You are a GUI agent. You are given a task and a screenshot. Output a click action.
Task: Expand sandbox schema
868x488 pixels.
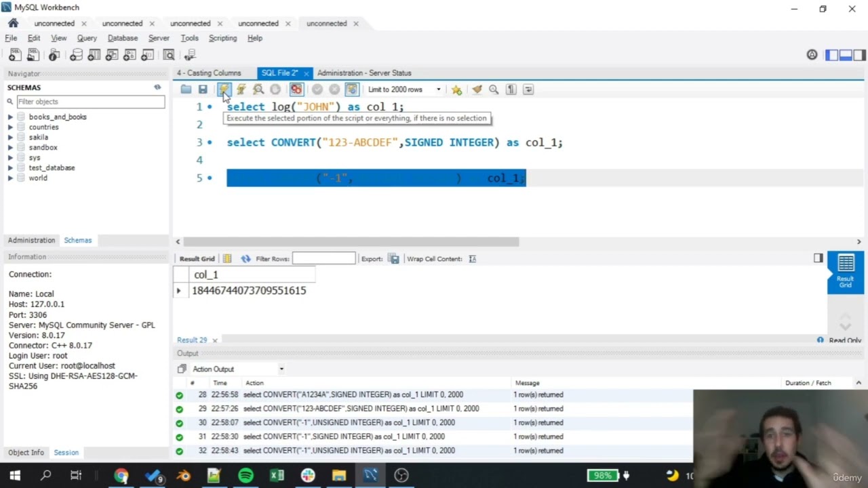[x=11, y=148]
